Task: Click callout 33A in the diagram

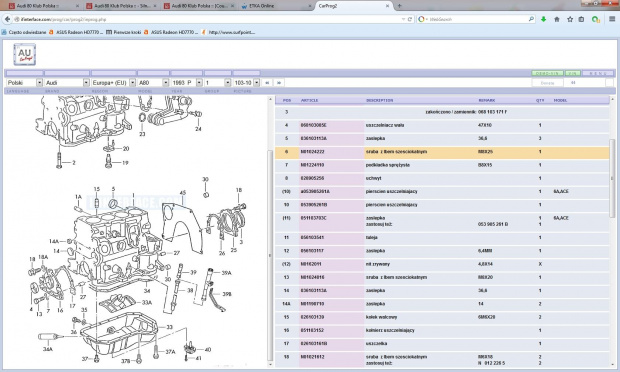Action: (x=147, y=302)
